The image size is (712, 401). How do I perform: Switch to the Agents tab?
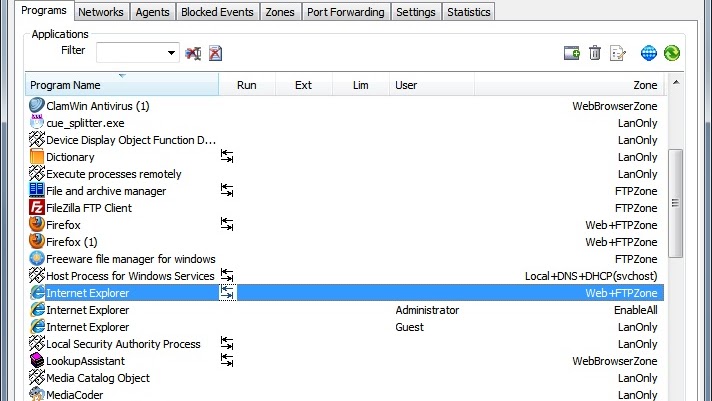point(152,12)
